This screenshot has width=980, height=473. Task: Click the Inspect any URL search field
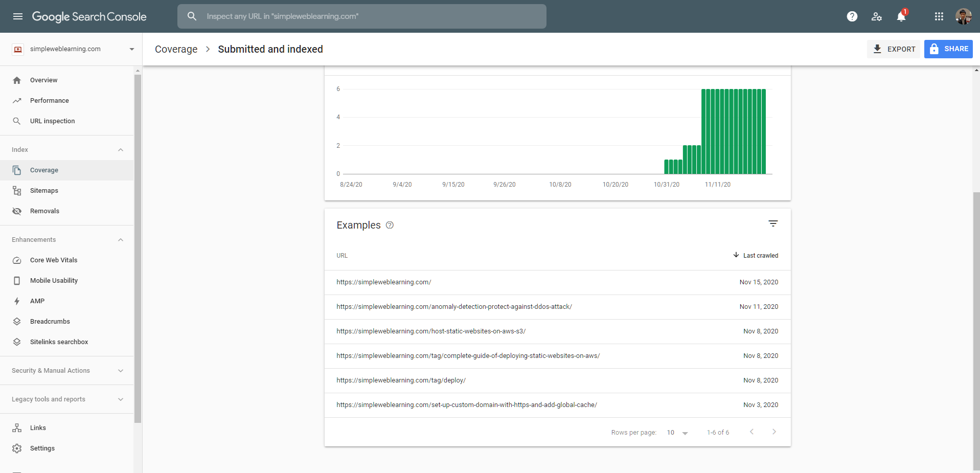tap(362, 16)
